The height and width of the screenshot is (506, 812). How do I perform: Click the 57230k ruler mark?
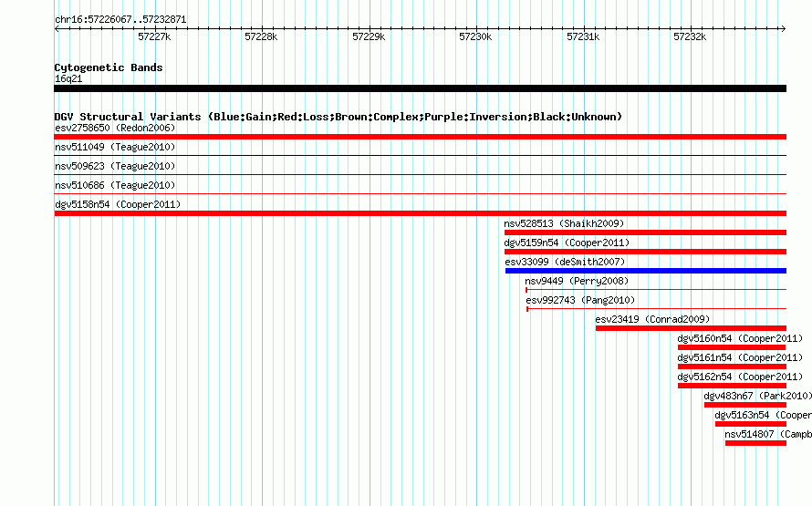475,36
